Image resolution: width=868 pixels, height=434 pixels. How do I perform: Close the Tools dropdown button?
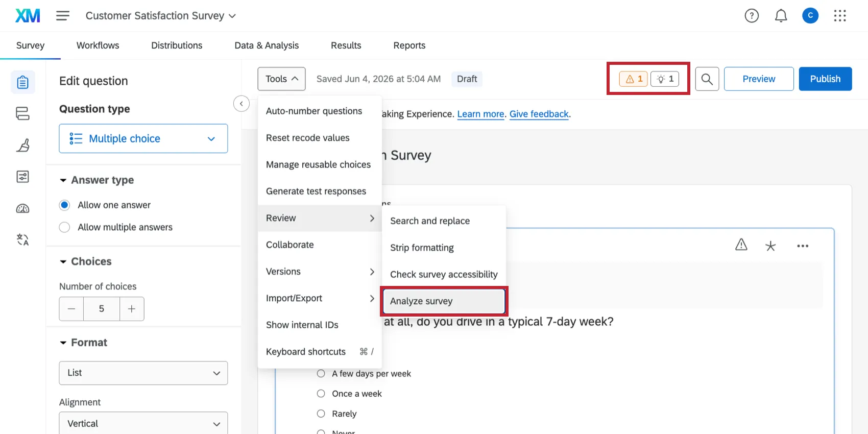281,79
